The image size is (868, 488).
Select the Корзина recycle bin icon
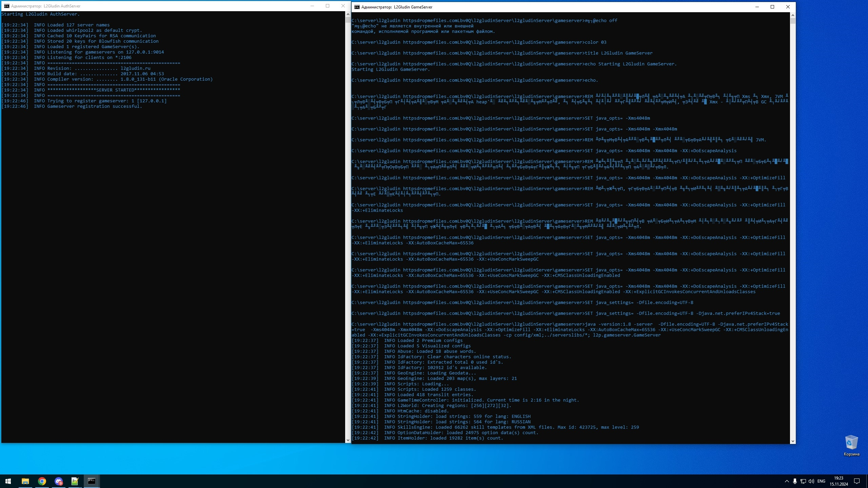[851, 446]
